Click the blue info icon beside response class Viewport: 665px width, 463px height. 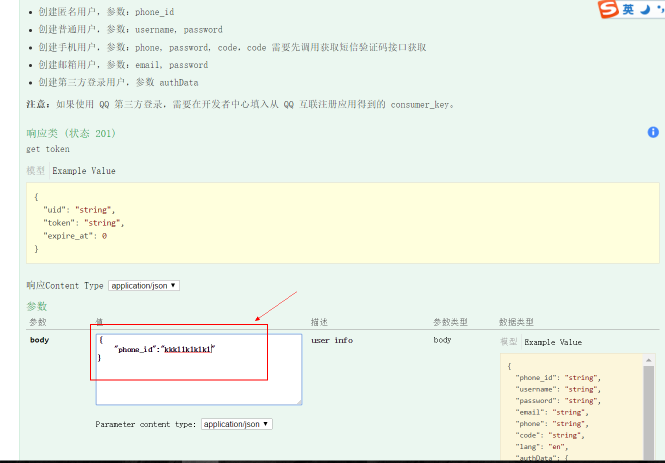tap(653, 132)
